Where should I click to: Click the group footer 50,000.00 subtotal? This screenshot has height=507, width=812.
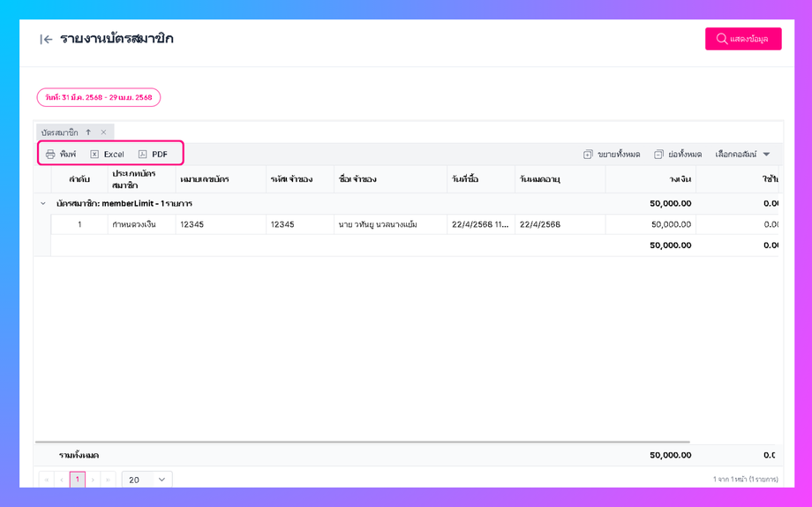point(670,246)
